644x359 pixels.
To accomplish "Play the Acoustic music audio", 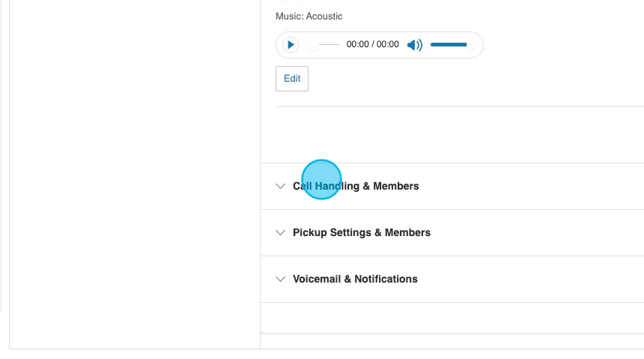I will 291,45.
